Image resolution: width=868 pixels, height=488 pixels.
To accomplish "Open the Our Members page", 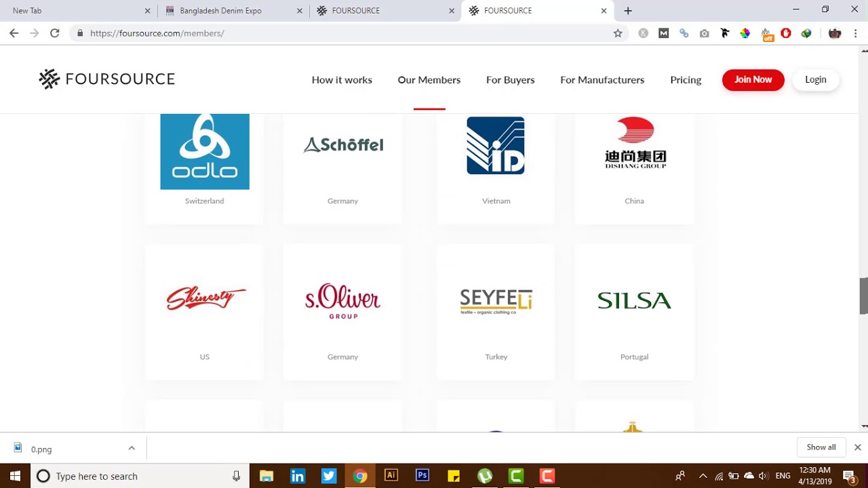I will pyautogui.click(x=429, y=80).
